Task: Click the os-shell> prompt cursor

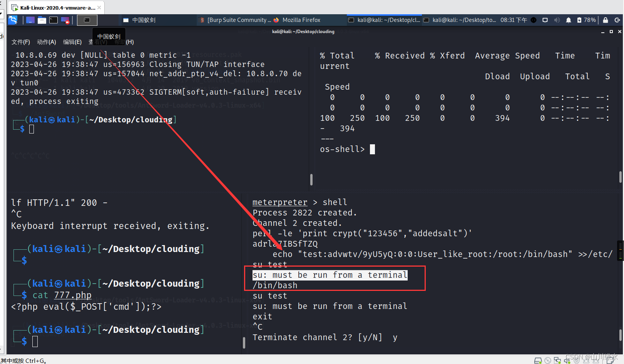Action: coord(372,149)
